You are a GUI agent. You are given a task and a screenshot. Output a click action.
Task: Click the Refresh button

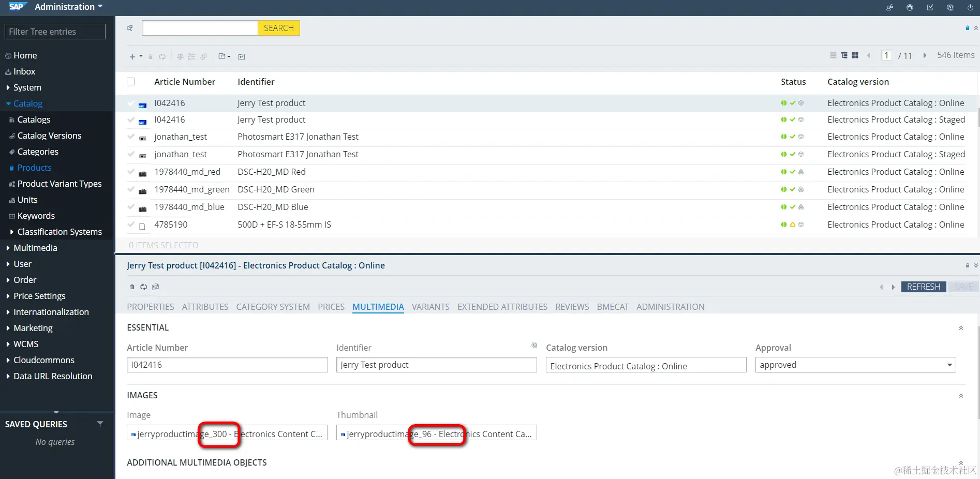[x=924, y=287]
